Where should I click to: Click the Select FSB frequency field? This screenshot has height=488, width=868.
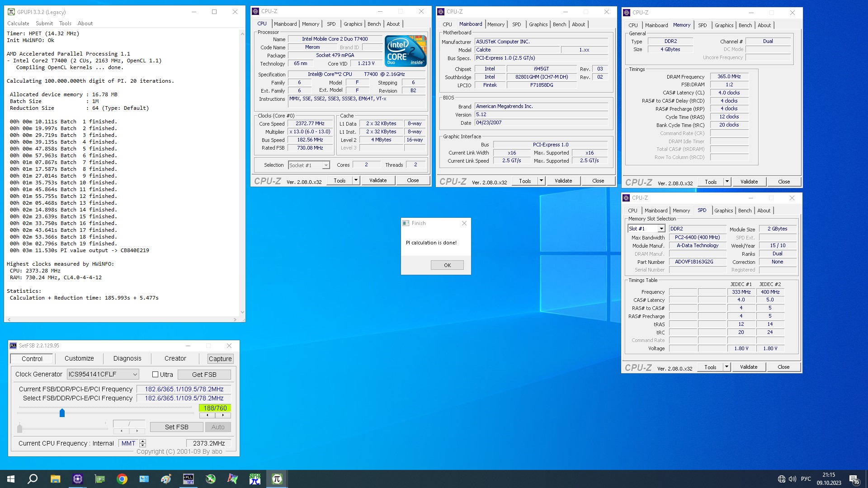coord(184,398)
